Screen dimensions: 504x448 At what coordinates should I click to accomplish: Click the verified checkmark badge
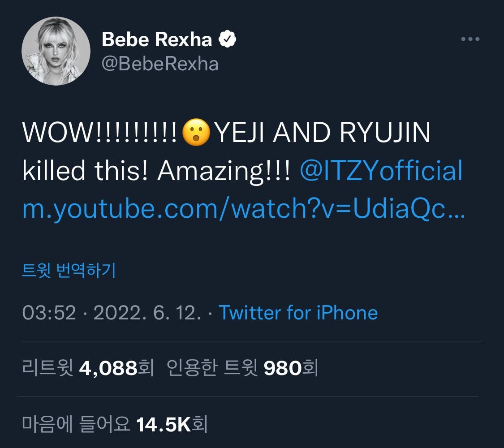coord(228,39)
